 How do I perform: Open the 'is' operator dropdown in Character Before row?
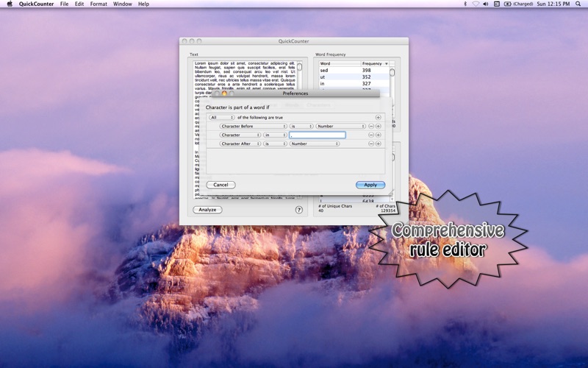coord(301,126)
